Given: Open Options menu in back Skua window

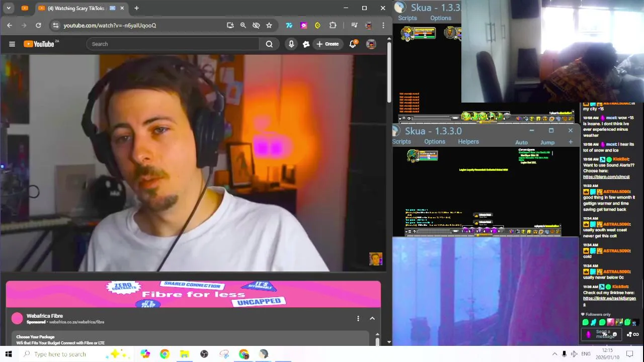Looking at the screenshot, I should click(x=441, y=18).
